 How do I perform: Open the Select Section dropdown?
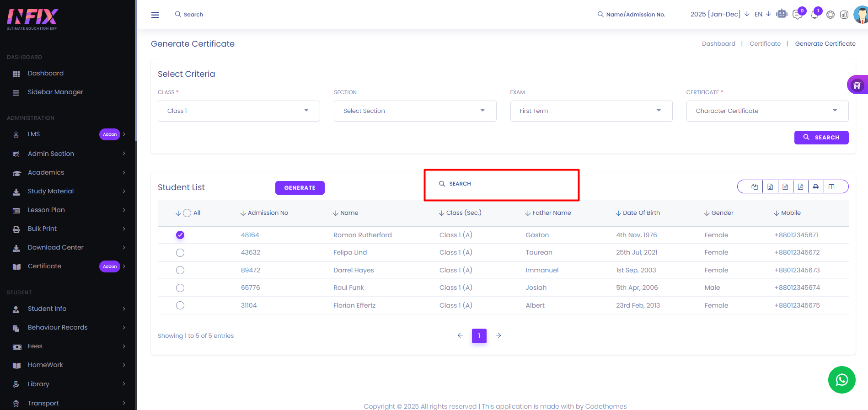(x=415, y=111)
